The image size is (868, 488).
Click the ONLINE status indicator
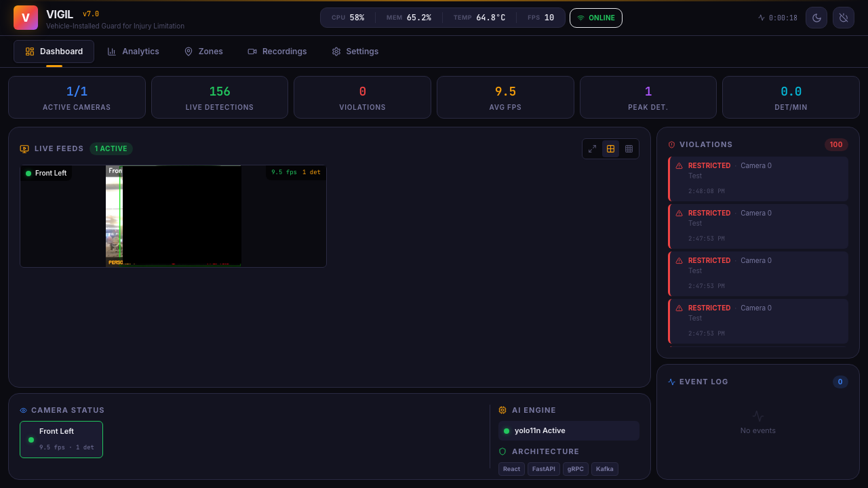pyautogui.click(x=595, y=18)
